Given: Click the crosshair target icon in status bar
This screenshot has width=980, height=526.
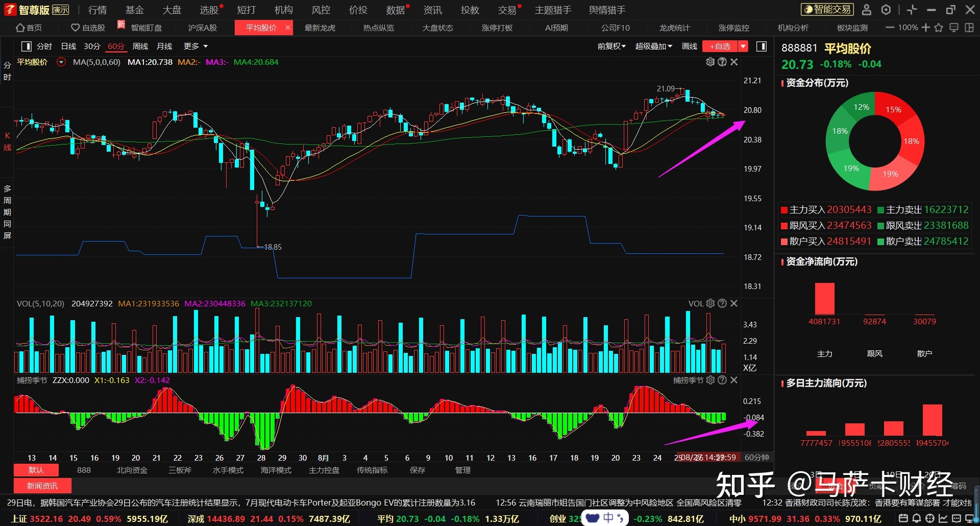Looking at the screenshot, I should pyautogui.click(x=930, y=519).
